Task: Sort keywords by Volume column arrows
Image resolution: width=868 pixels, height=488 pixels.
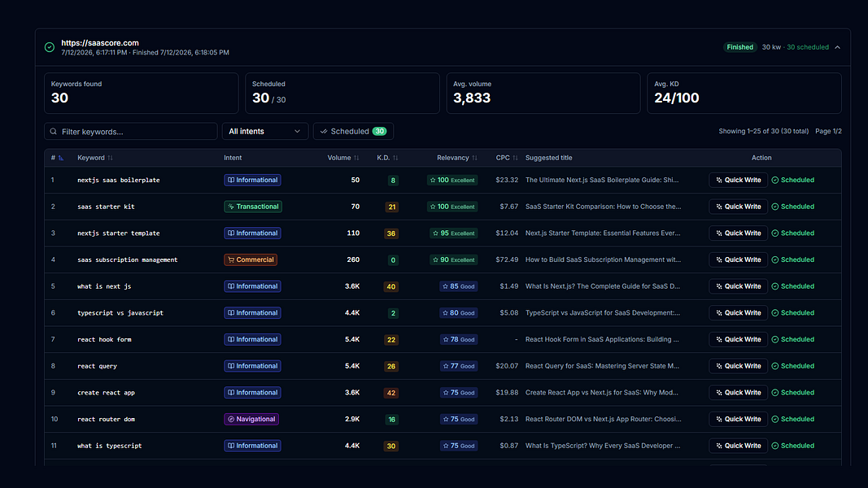Action: click(x=356, y=158)
